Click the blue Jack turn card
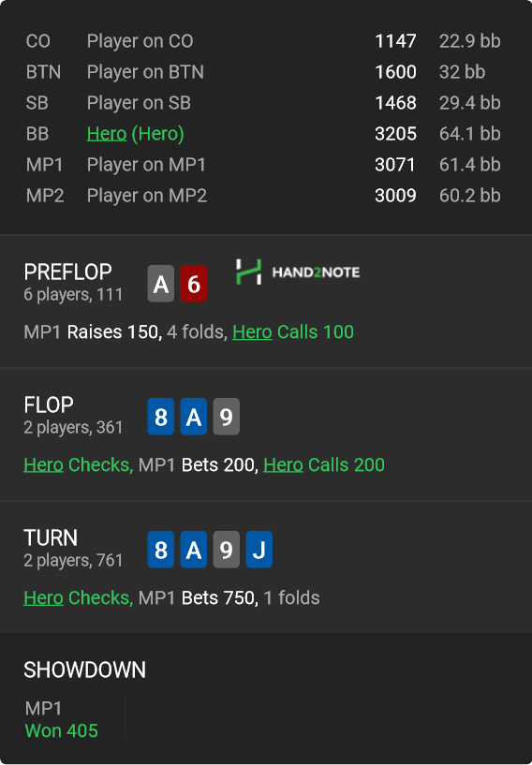This screenshot has height=765, width=532. point(259,550)
